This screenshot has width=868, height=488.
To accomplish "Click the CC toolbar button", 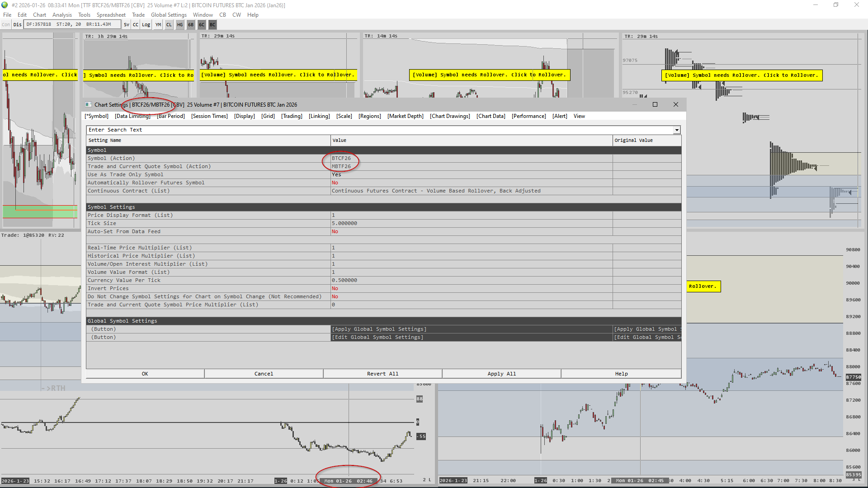I will (x=136, y=24).
